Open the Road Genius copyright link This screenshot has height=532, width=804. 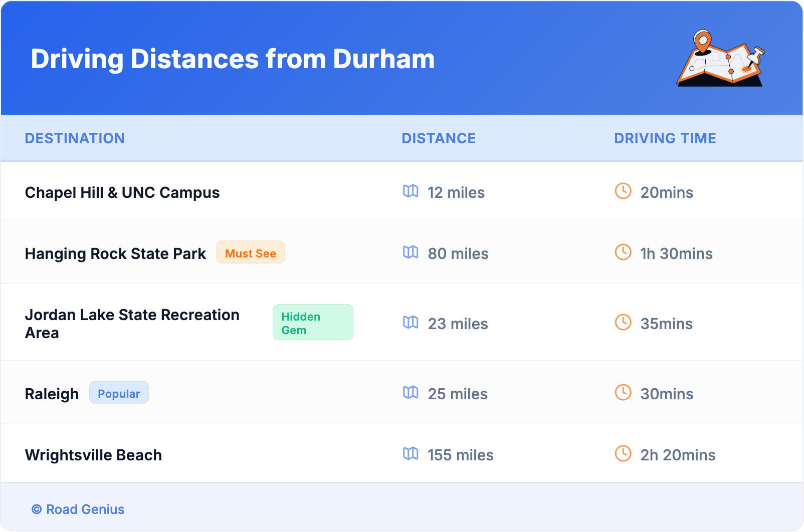[78, 509]
